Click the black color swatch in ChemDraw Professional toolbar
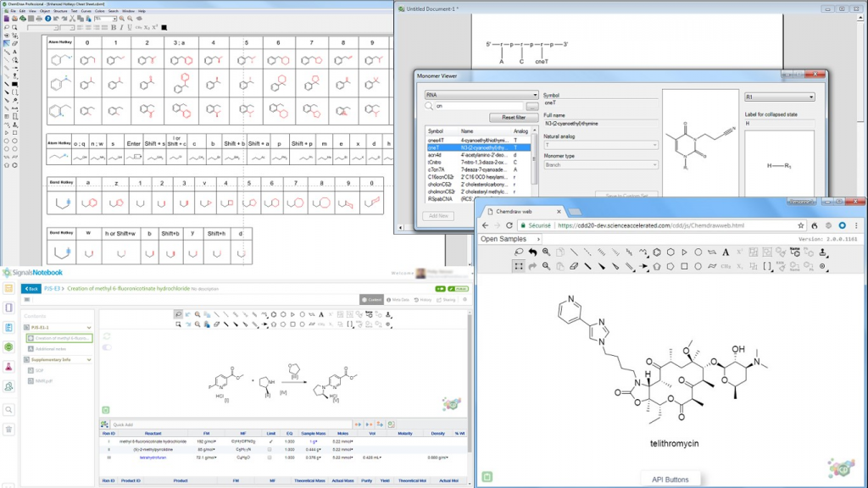 (164, 27)
